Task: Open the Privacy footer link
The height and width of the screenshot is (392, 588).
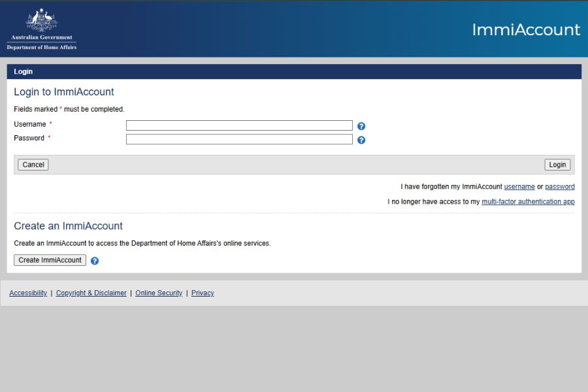Action: click(203, 293)
